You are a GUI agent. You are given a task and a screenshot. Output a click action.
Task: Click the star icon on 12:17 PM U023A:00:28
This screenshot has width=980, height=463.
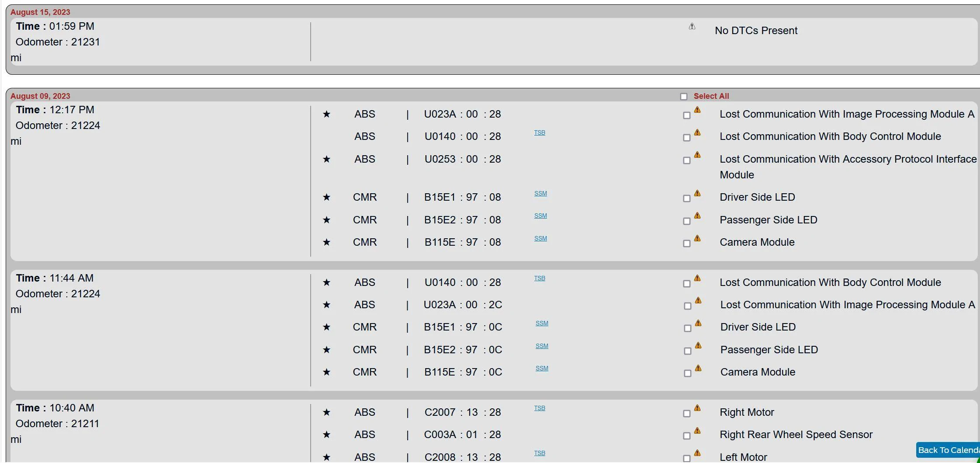point(326,114)
